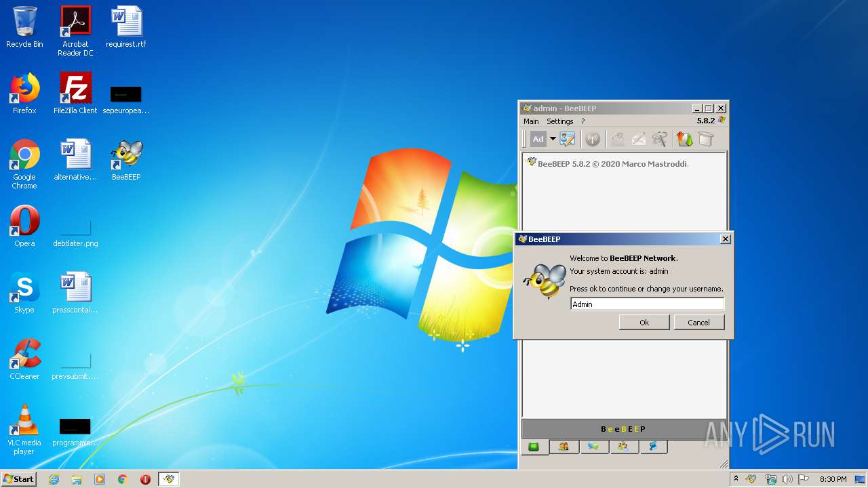Open media player from taskbar
This screenshot has height=488, width=868.
100,479
